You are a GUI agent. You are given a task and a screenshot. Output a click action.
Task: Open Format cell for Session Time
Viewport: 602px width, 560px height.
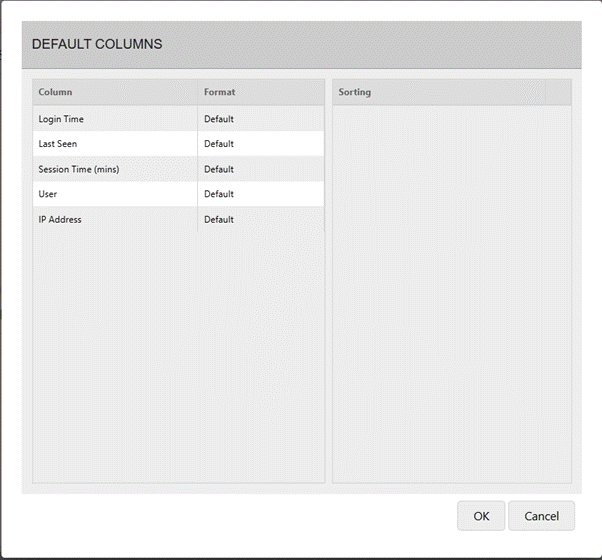pyautogui.click(x=261, y=169)
